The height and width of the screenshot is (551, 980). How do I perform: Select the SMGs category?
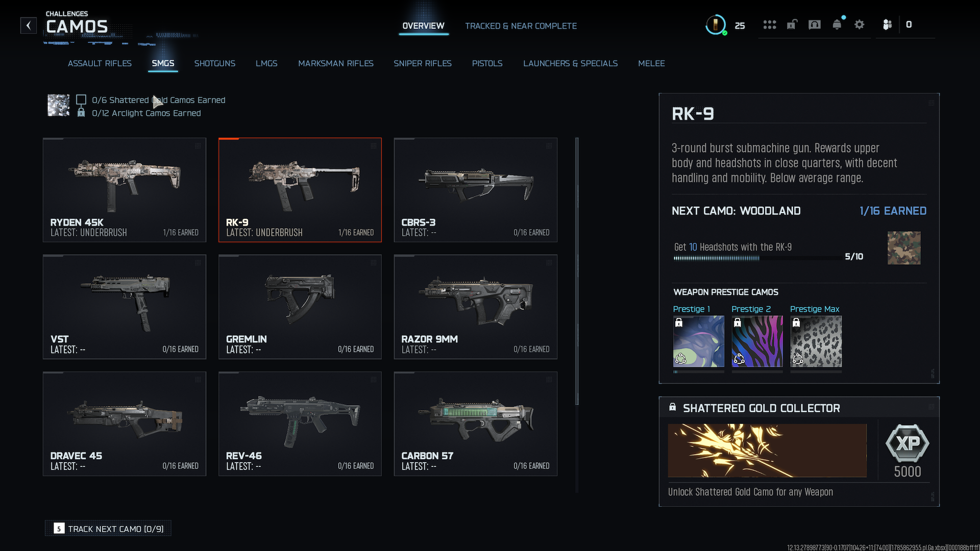(x=163, y=63)
